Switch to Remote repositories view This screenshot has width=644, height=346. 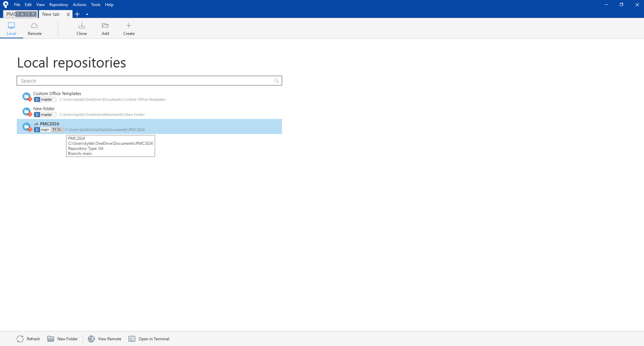click(35, 29)
